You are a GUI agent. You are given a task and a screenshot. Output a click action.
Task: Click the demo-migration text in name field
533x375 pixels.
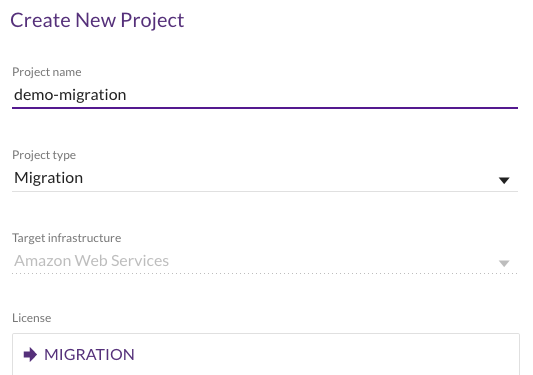coord(70,95)
